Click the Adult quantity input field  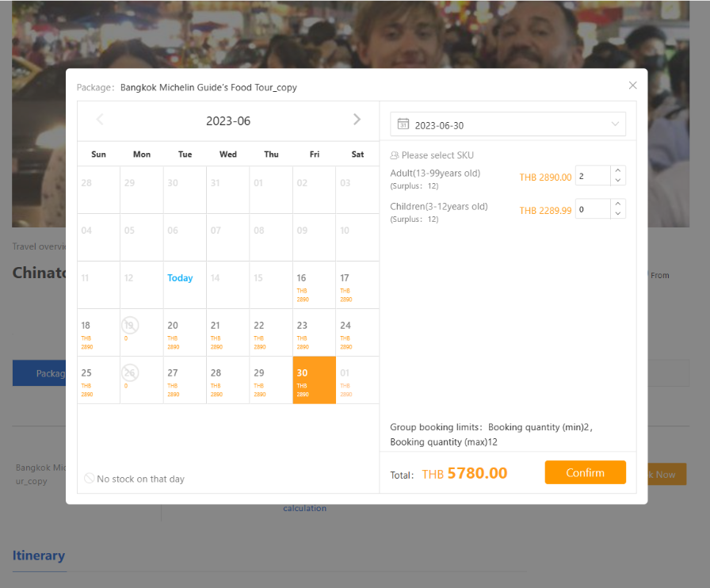[592, 177]
